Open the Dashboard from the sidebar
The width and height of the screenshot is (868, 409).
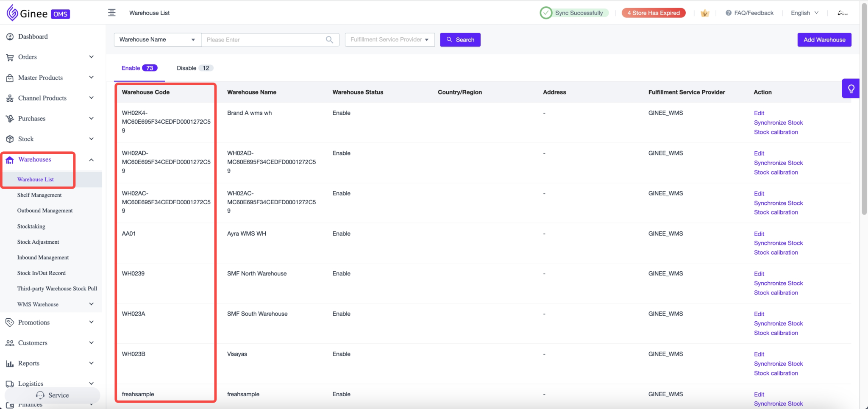click(x=11, y=36)
